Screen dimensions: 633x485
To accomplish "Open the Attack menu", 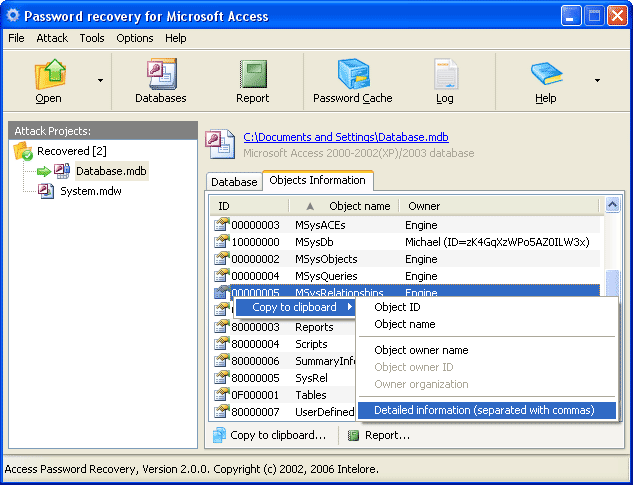I will pyautogui.click(x=52, y=38).
